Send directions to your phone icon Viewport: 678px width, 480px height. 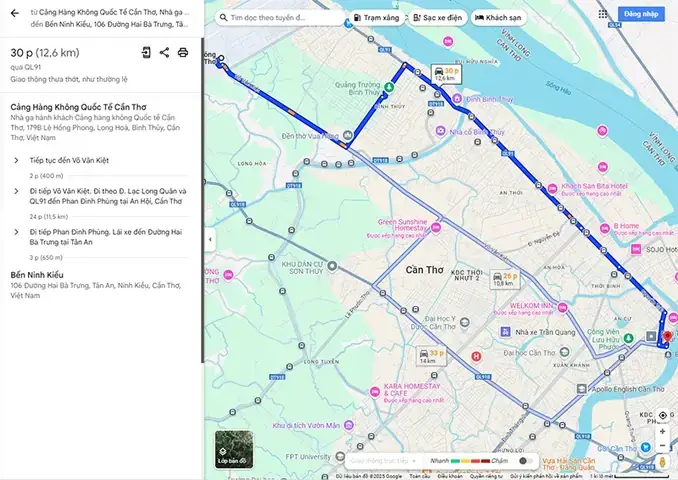pos(146,53)
